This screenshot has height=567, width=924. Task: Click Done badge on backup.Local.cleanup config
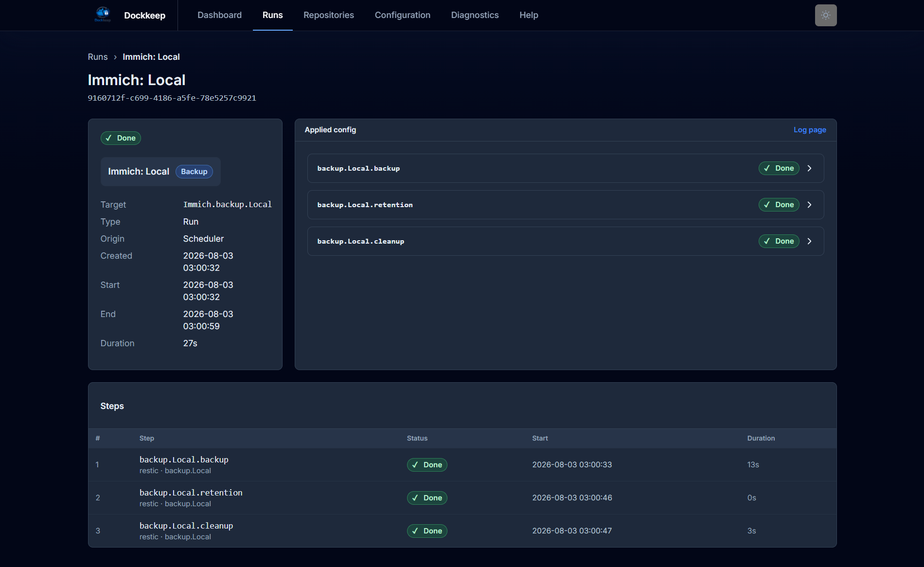coord(779,241)
